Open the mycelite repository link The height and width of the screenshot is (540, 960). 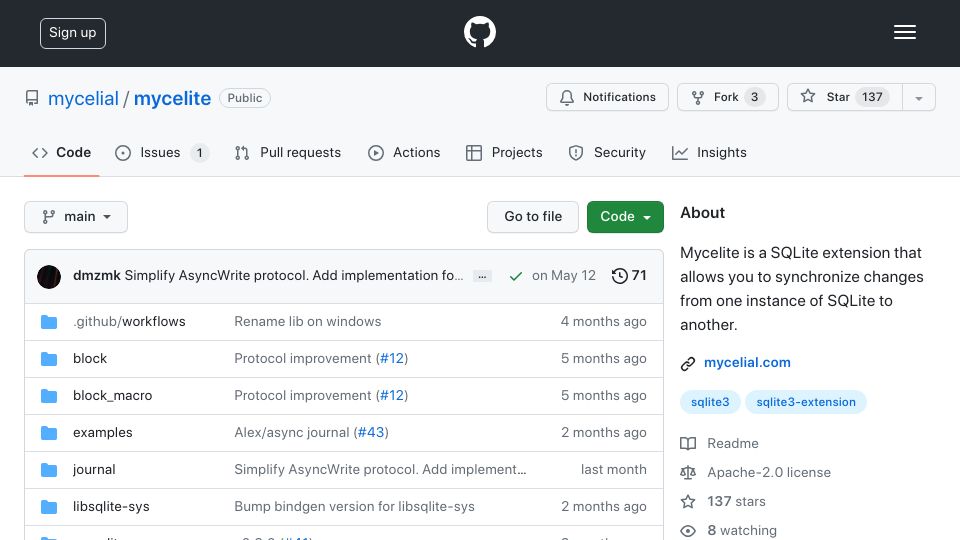click(172, 98)
